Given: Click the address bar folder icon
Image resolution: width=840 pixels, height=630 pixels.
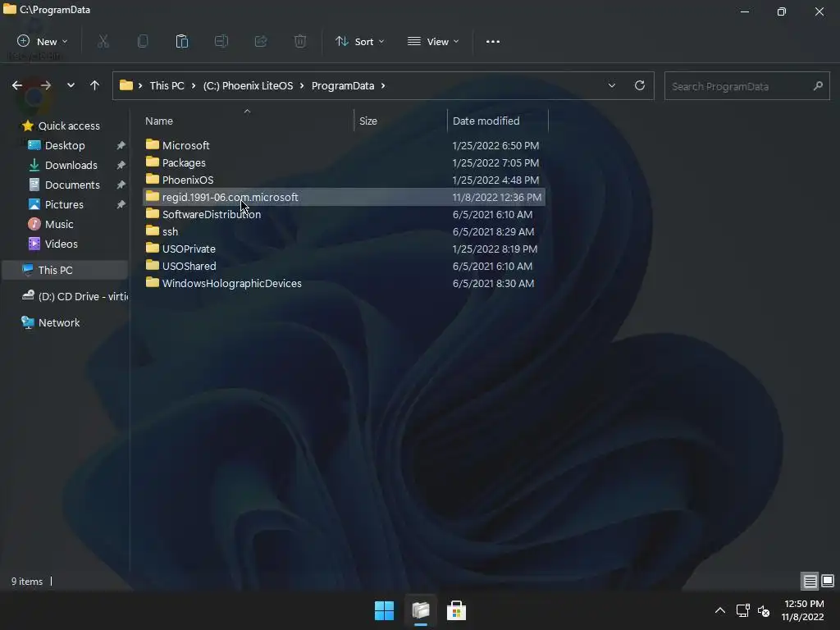Looking at the screenshot, I should pos(126,85).
